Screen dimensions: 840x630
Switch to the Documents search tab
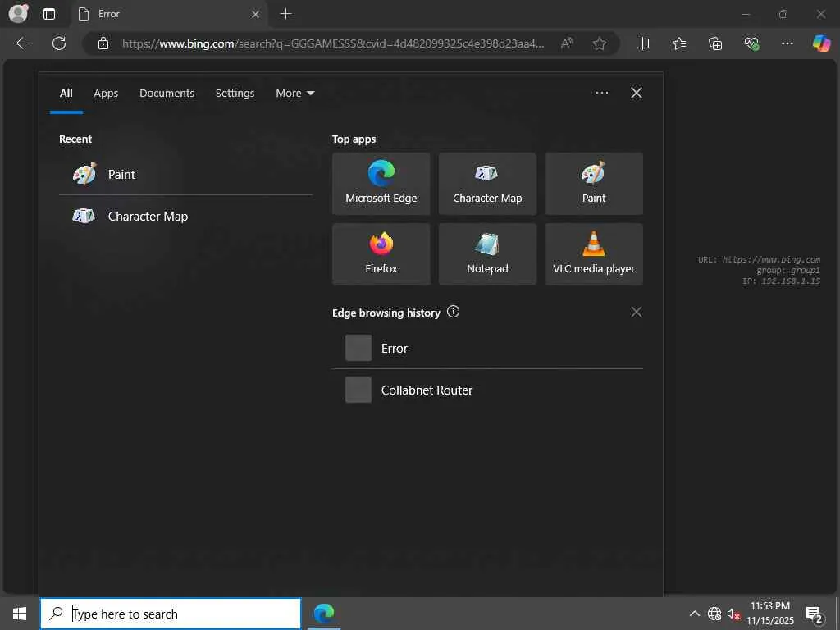coord(167,94)
